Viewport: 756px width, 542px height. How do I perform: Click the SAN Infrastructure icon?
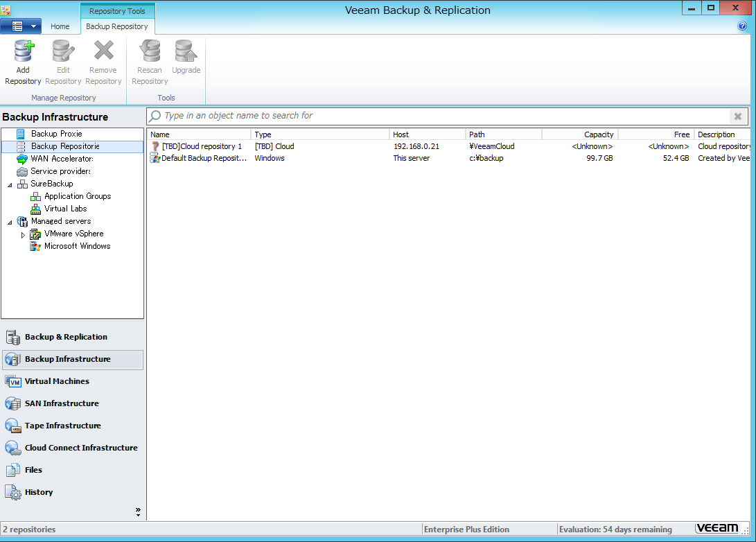(13, 403)
